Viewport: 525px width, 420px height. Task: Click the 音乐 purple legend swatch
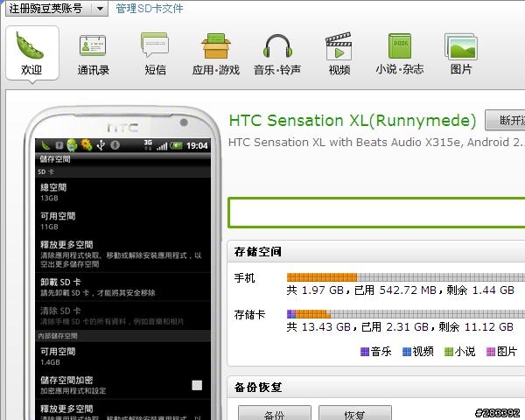364,352
